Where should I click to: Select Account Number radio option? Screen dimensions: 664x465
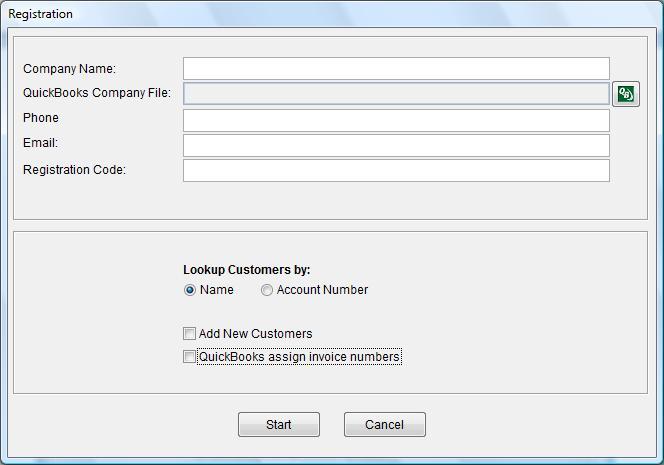point(266,290)
